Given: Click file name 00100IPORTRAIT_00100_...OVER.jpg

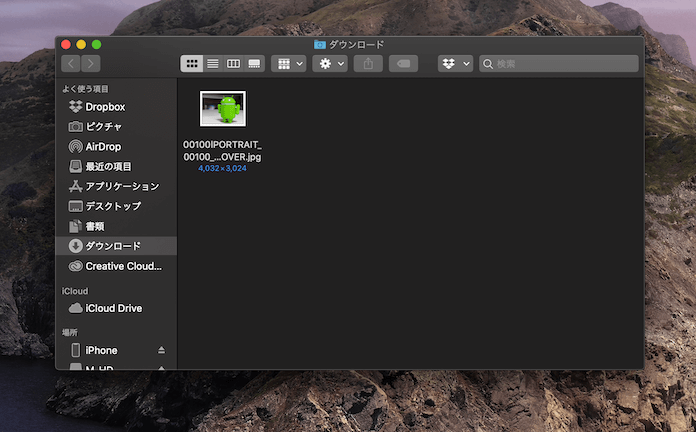Looking at the screenshot, I should (222, 151).
